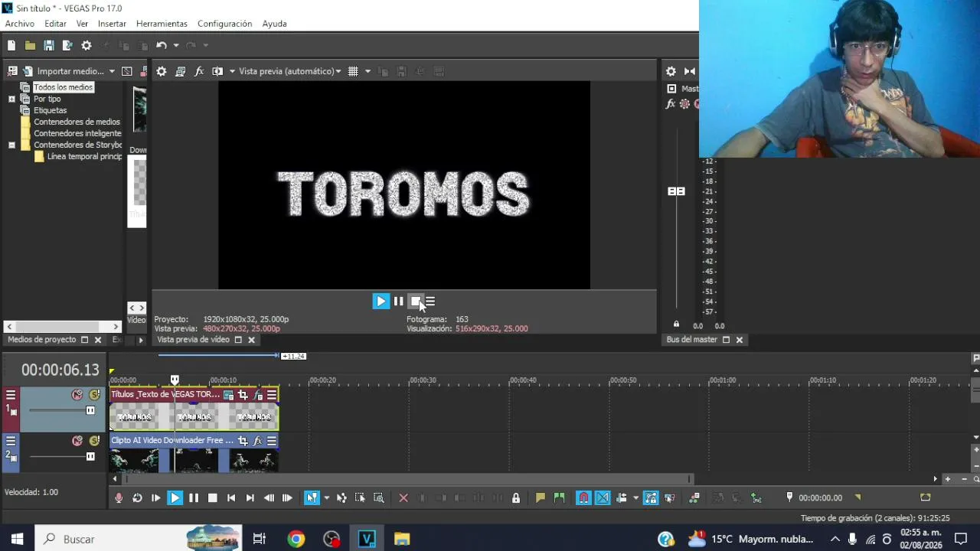Screen dimensions: 980x551
Task: Expand the undo history dropdown arrow
Action: (x=175, y=46)
